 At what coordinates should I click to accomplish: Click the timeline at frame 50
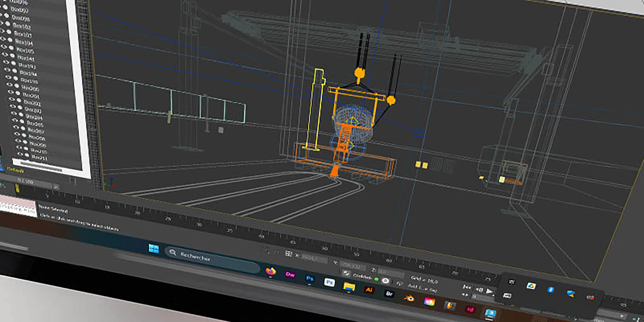click(325, 248)
